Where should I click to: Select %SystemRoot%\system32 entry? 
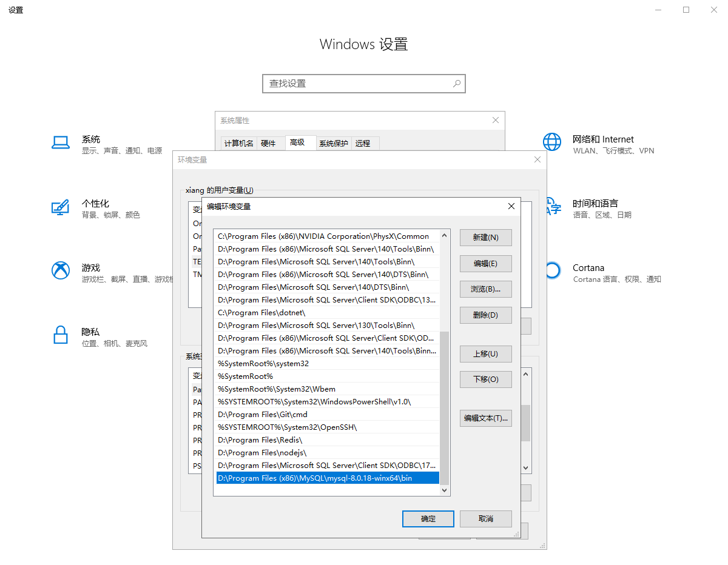tap(328, 364)
